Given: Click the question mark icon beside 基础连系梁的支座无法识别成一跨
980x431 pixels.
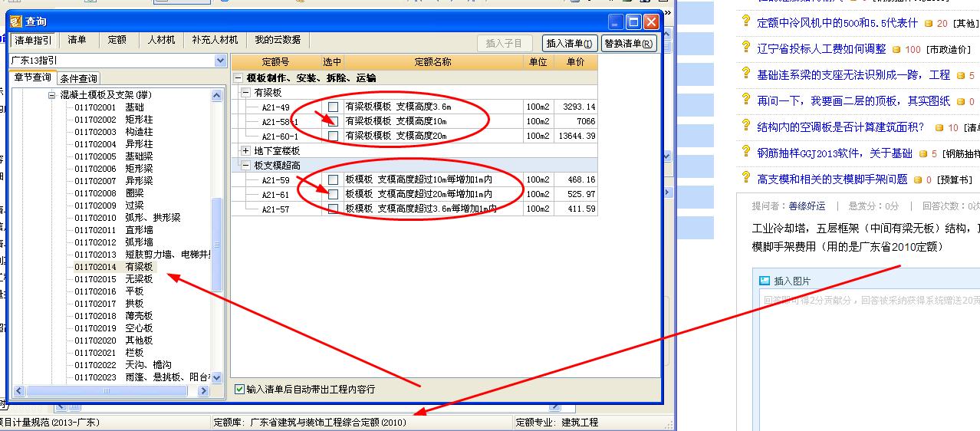Looking at the screenshot, I should point(745,74).
